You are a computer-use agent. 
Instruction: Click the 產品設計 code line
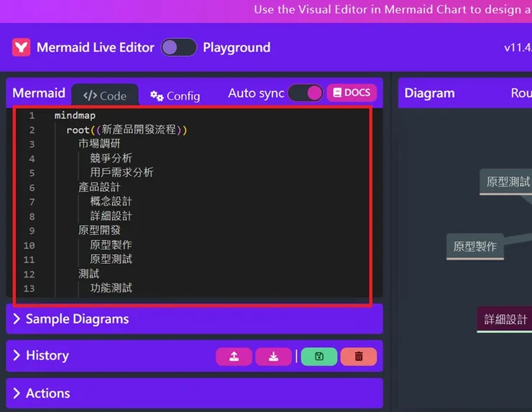click(x=99, y=187)
